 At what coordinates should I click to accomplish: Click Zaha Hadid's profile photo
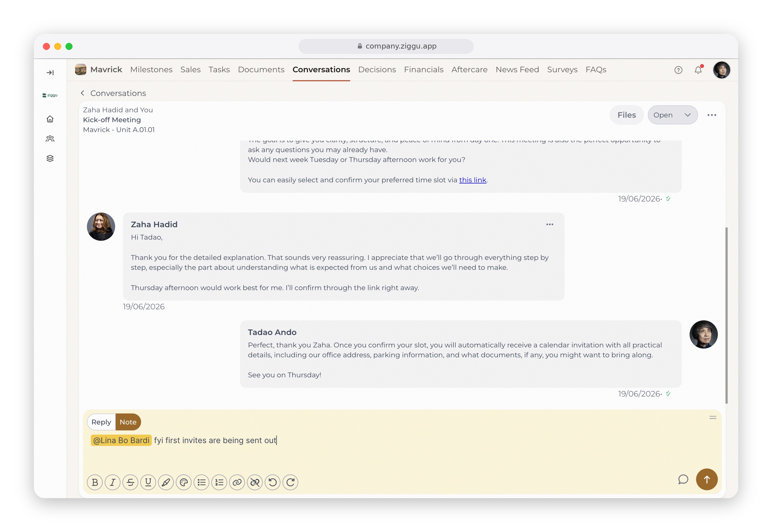pyautogui.click(x=101, y=227)
